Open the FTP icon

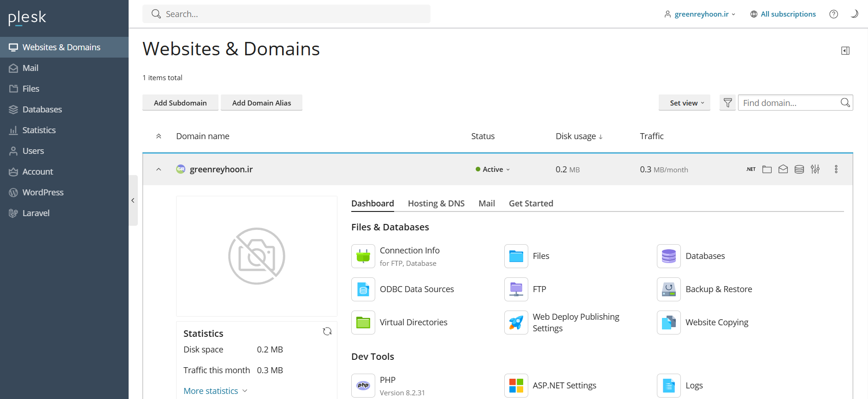point(516,289)
